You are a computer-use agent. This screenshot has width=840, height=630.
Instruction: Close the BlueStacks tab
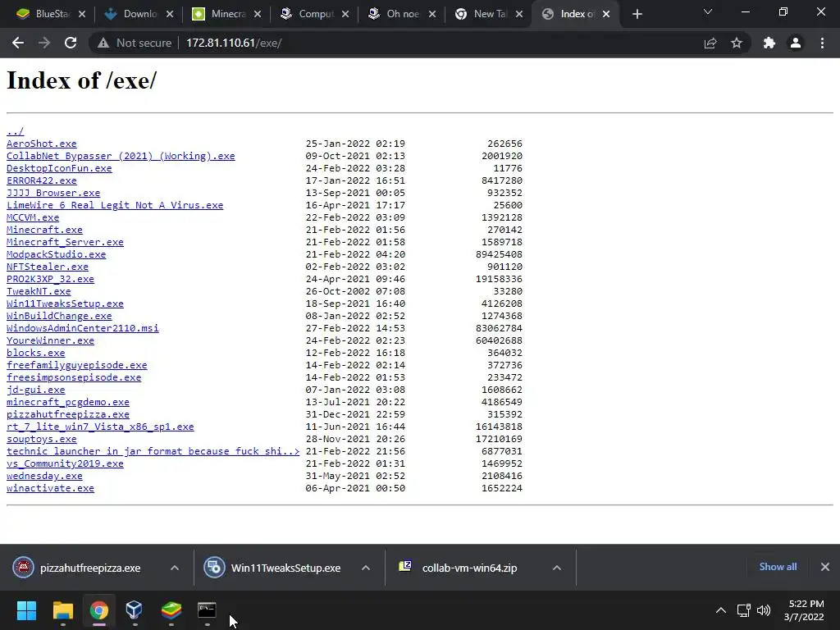point(82,15)
